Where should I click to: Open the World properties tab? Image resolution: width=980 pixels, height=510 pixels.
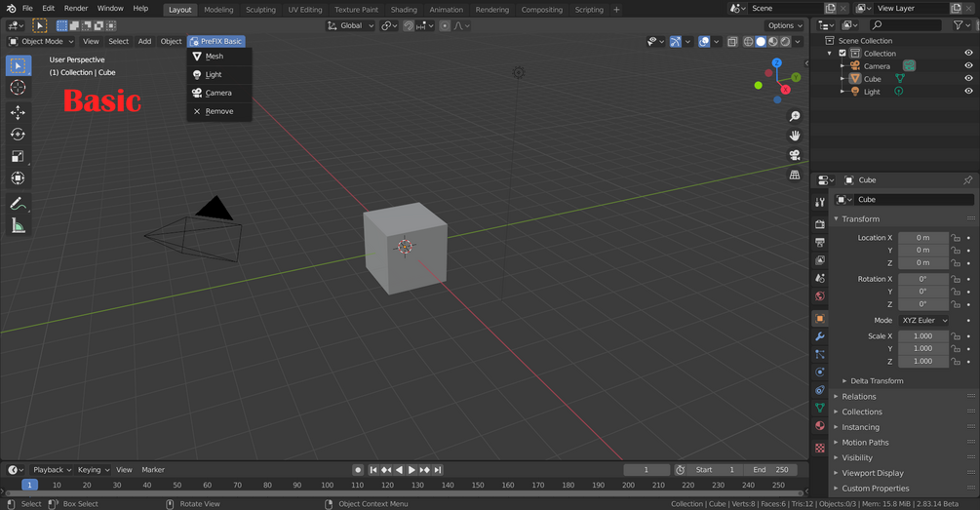pos(820,296)
